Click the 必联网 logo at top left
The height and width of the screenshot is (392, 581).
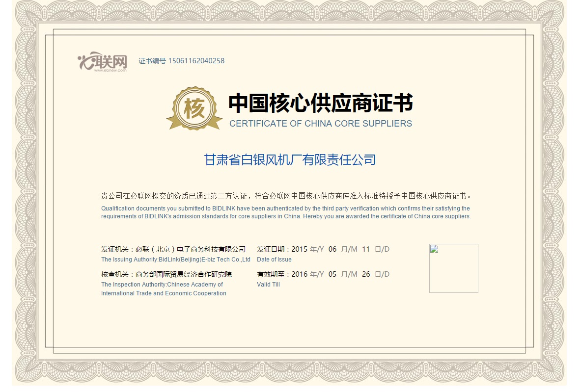(102, 61)
